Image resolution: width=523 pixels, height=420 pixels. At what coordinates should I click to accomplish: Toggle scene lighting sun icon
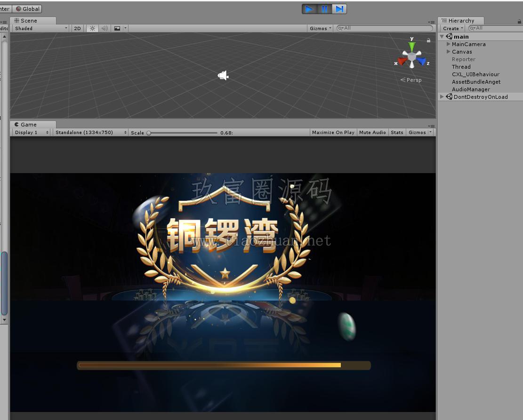click(92, 28)
